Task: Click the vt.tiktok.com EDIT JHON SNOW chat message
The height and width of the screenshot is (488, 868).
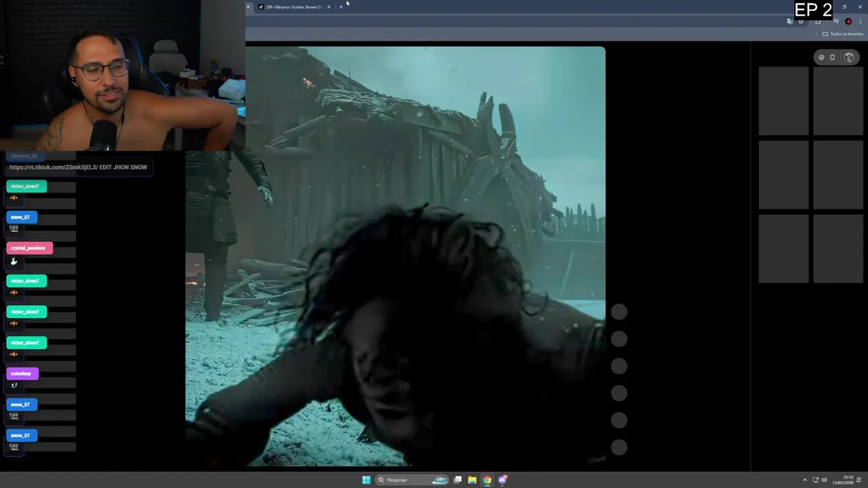Action: pos(78,167)
